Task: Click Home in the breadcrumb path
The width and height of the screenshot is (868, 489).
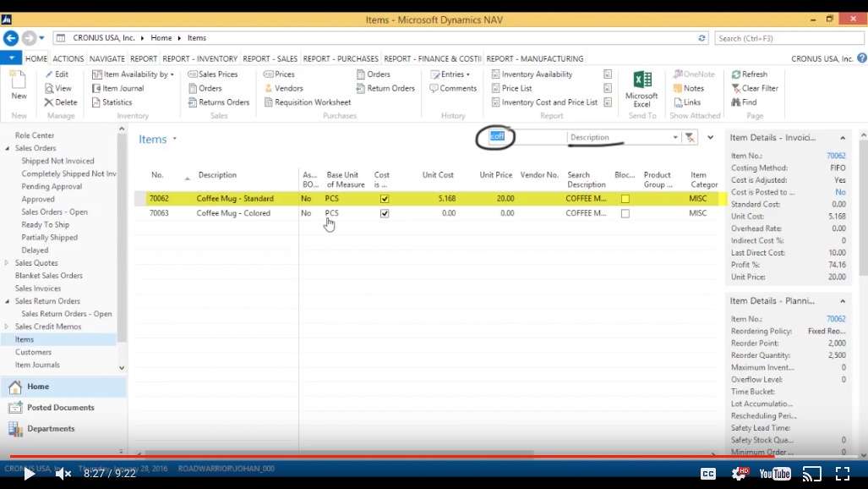Action: (x=161, y=38)
